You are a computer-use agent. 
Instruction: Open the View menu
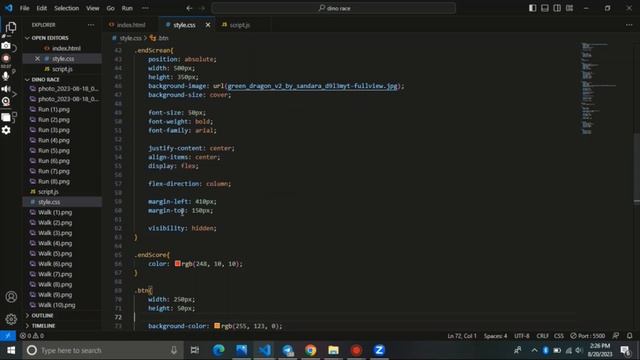pos(93,8)
